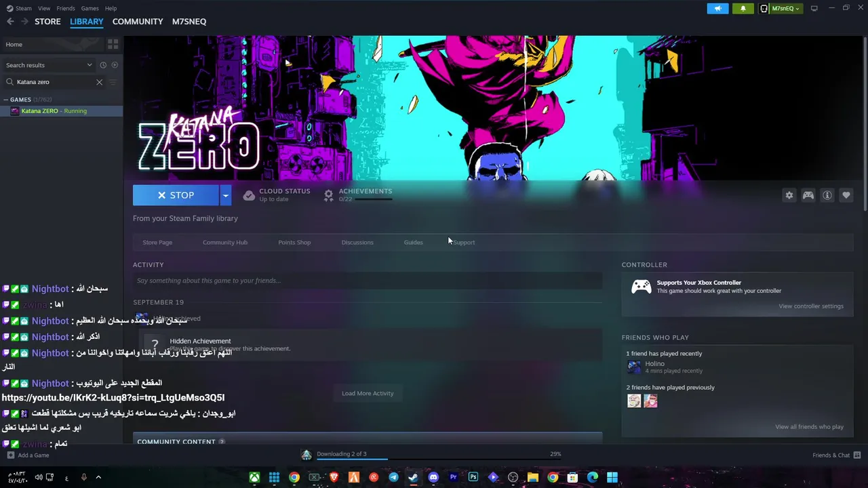Open Achievements 0/22 section
This screenshot has width=868, height=488.
(x=357, y=195)
